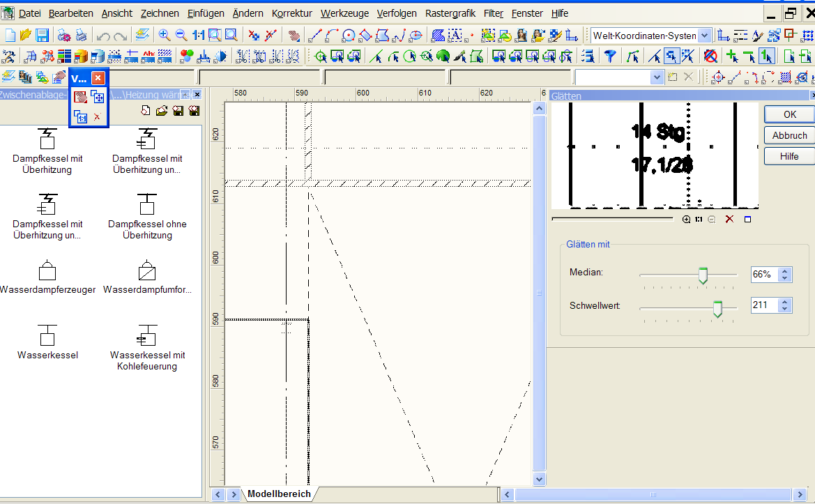
Task: Toggle the highlighted selection mode button
Action: tap(671, 56)
